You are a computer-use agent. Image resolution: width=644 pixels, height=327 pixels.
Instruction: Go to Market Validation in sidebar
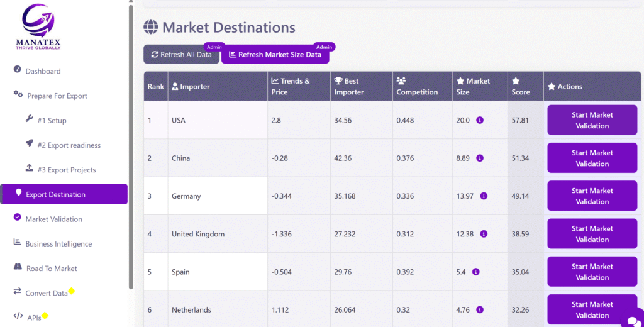[x=53, y=219]
